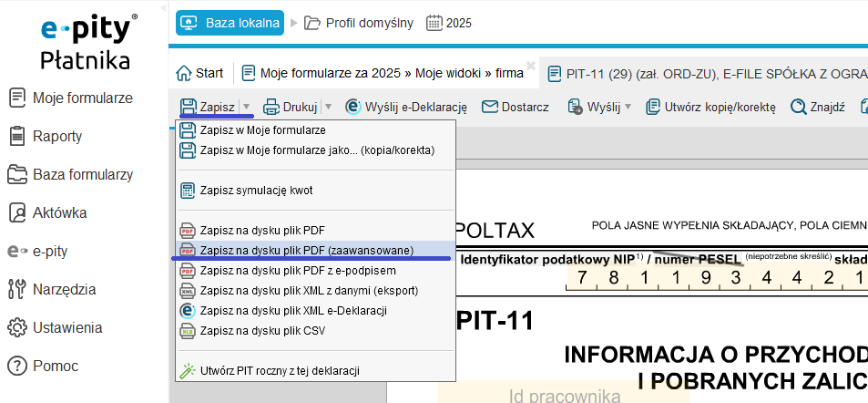Choose Zapisz na dysku plik CSV
The image size is (868, 403).
click(x=262, y=331)
